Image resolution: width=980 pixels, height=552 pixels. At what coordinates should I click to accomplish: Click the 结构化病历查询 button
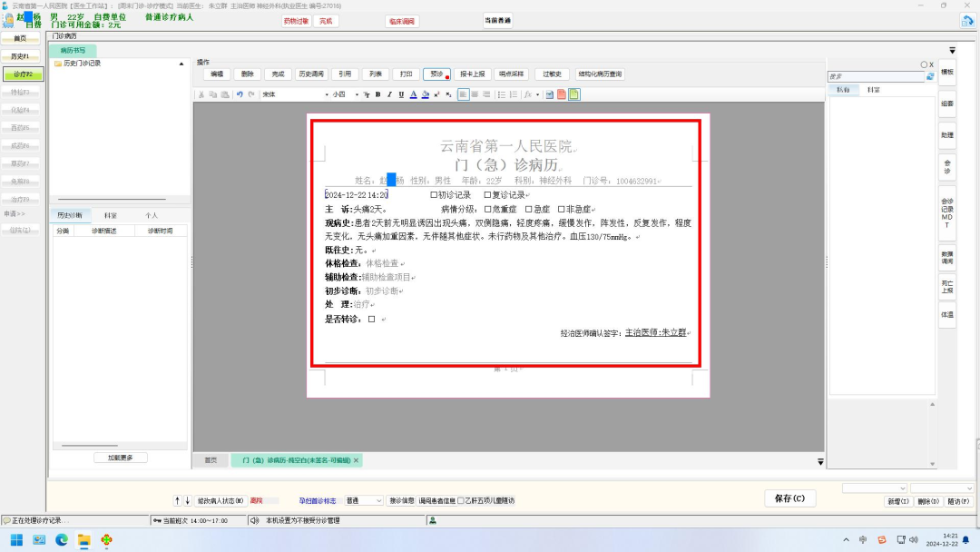pos(600,74)
